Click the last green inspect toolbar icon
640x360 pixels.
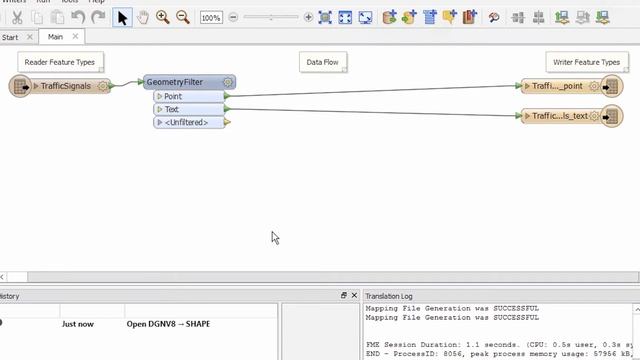click(x=602, y=18)
